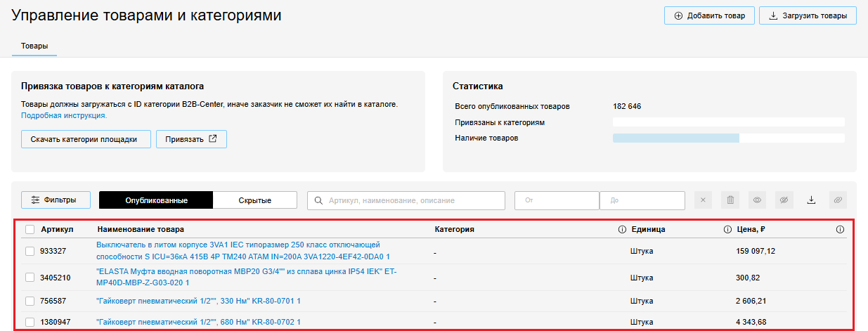
Task: Click the paperclip link icon
Action: 838,200
